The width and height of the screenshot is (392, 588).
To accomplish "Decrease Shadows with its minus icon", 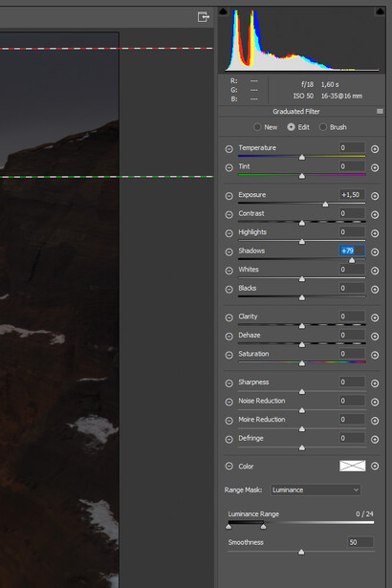I will coord(229,252).
